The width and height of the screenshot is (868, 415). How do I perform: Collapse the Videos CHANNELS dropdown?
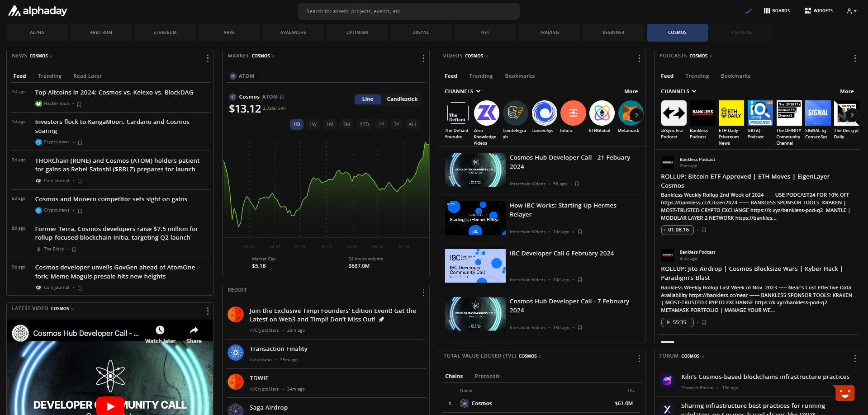(x=462, y=91)
